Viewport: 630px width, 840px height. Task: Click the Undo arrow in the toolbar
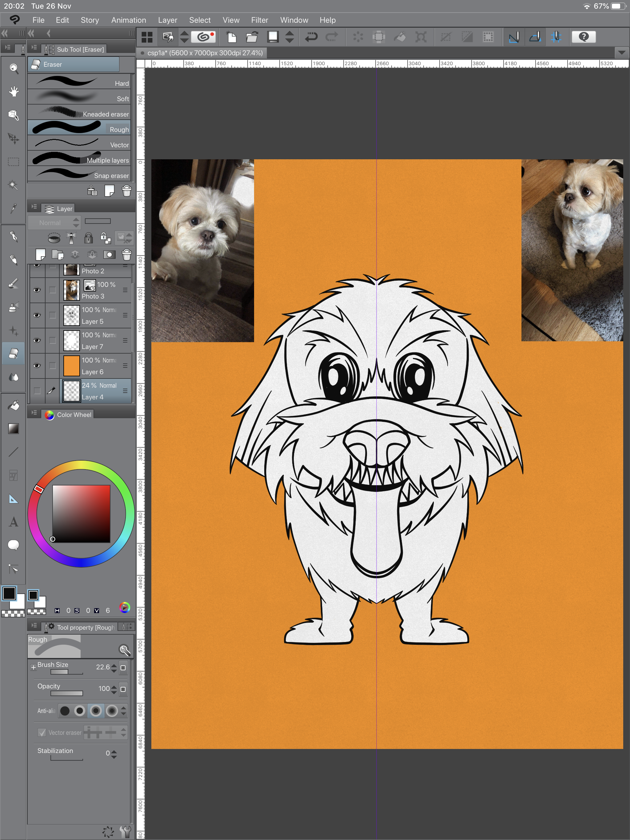[x=311, y=37]
